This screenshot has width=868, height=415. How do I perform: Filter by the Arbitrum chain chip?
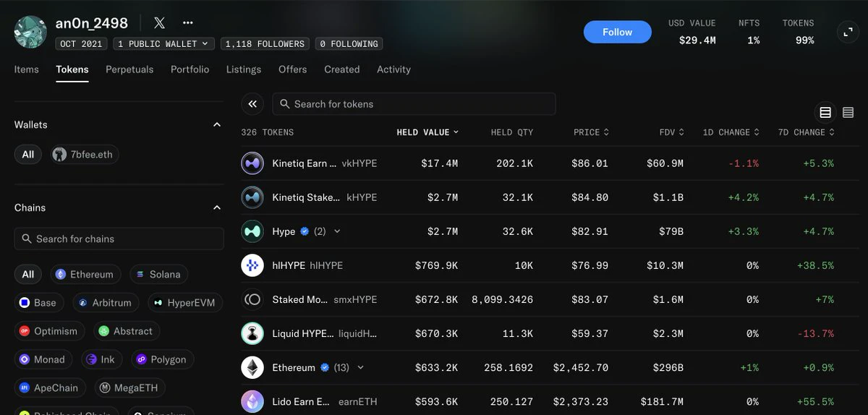coord(106,303)
